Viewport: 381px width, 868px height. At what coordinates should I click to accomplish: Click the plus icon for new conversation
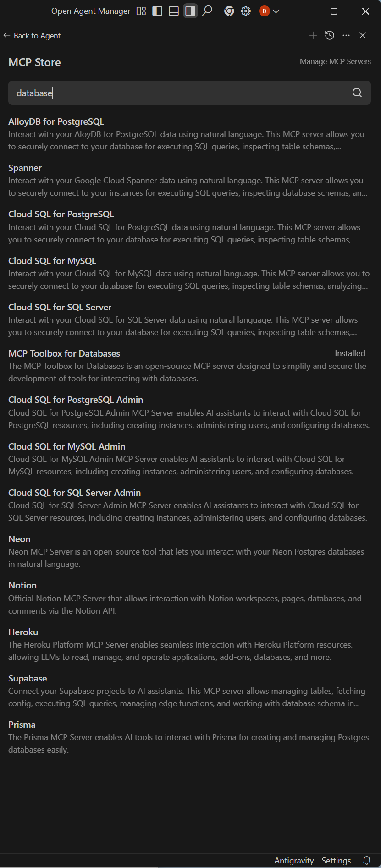[313, 35]
